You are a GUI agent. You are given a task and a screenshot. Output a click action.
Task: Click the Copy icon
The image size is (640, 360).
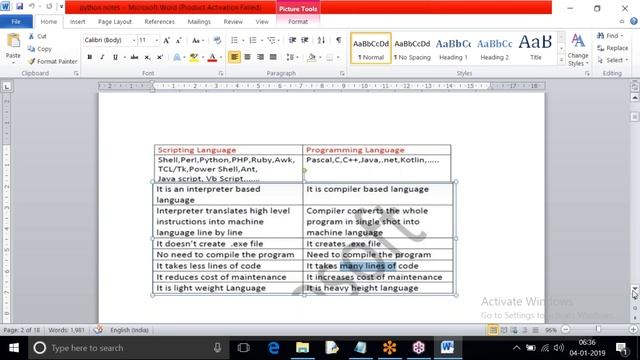[31, 49]
